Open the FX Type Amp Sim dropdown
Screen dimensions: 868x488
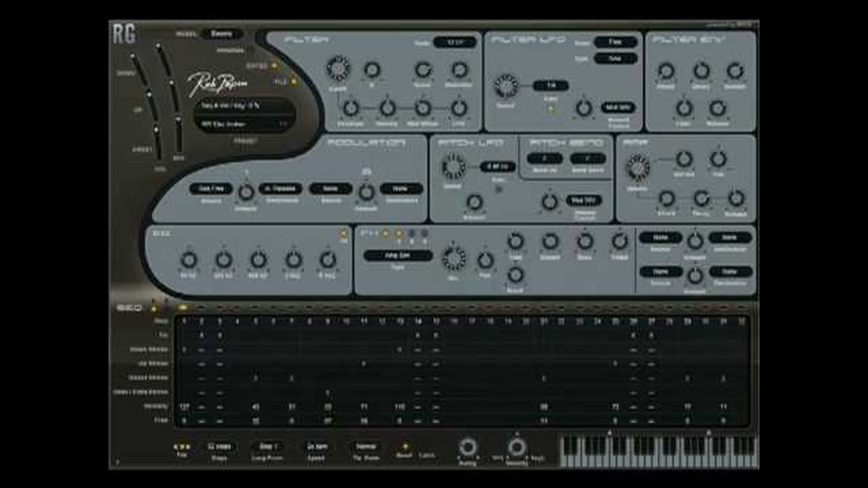click(398, 255)
